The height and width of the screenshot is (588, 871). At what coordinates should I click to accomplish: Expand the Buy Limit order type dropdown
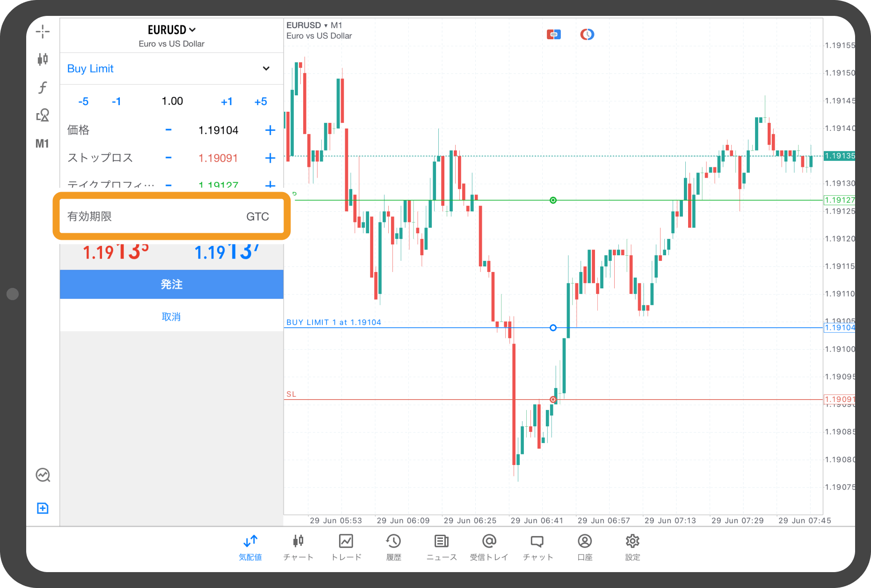point(172,69)
